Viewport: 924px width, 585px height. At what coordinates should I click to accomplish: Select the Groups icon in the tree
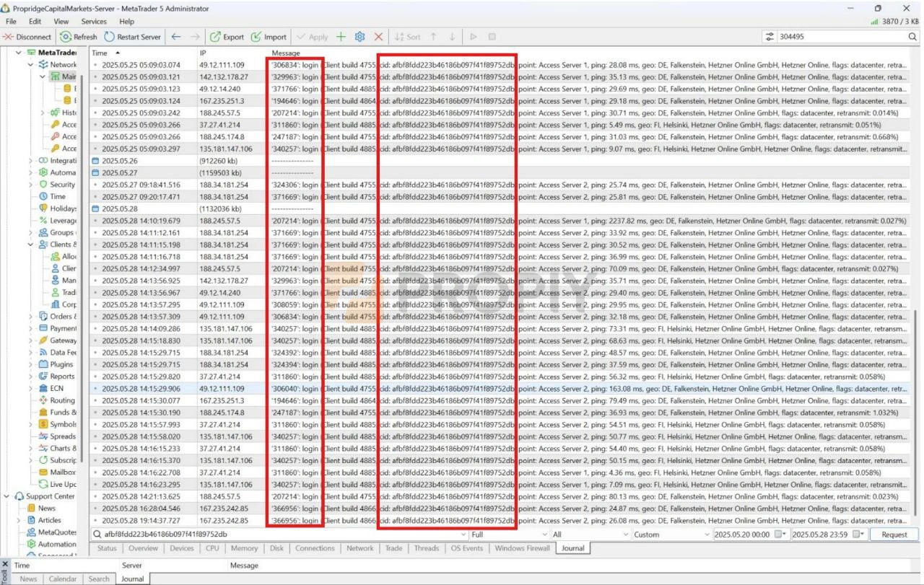pyautogui.click(x=43, y=232)
